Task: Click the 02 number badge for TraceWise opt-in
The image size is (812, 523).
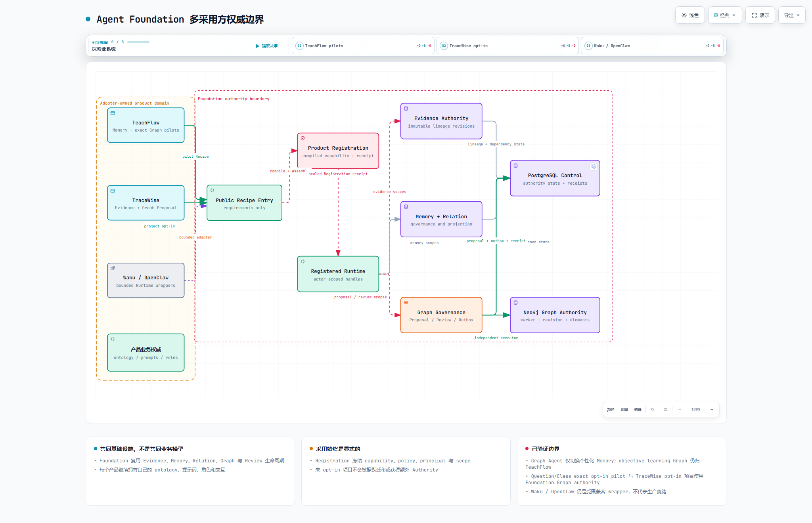Action: pos(444,46)
